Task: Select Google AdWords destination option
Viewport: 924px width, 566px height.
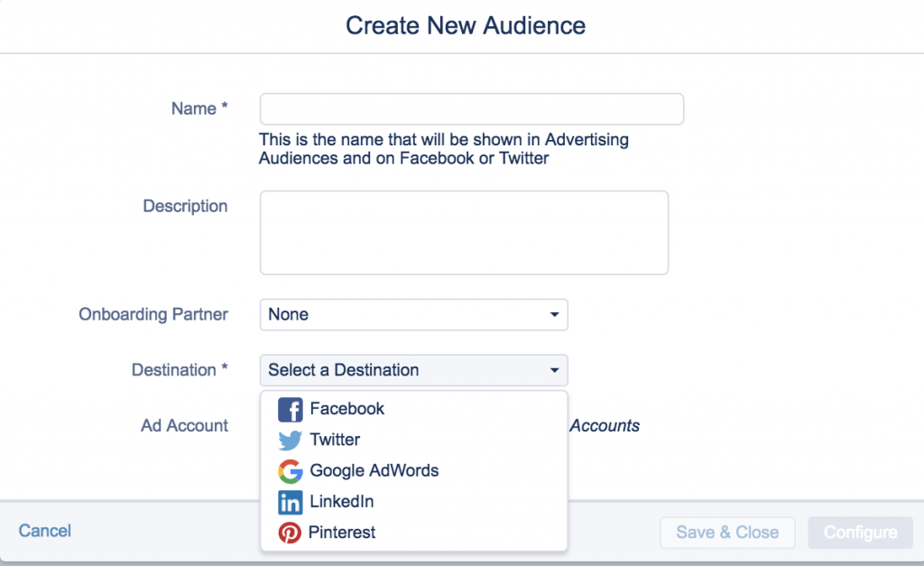Action: pyautogui.click(x=413, y=470)
